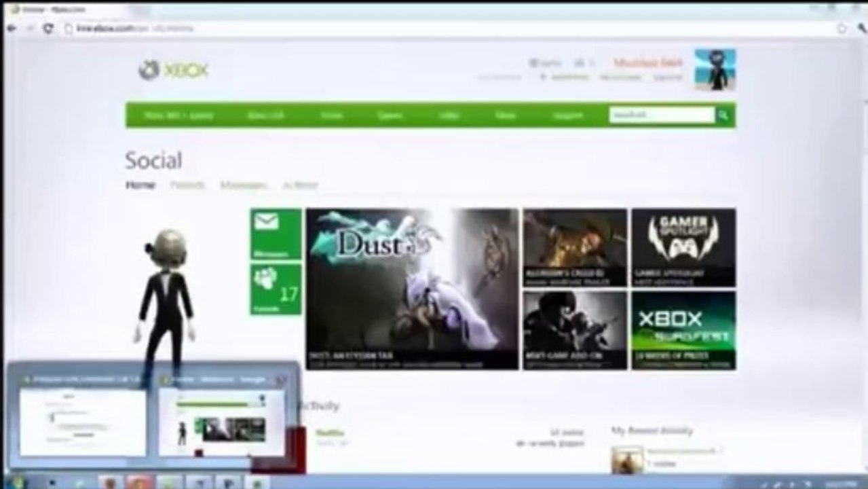Screen dimensions: 868x489
Task: Open the Xbox 360 + games menu
Action: (x=178, y=115)
